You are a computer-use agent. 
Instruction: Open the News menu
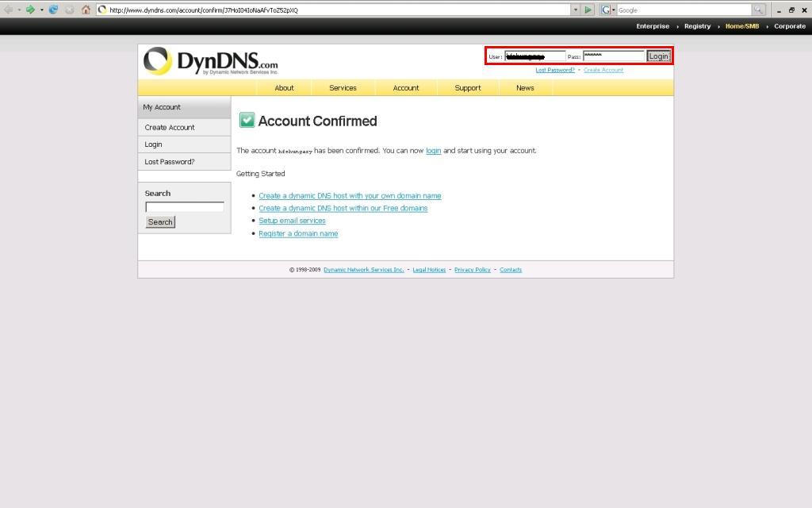(x=525, y=88)
